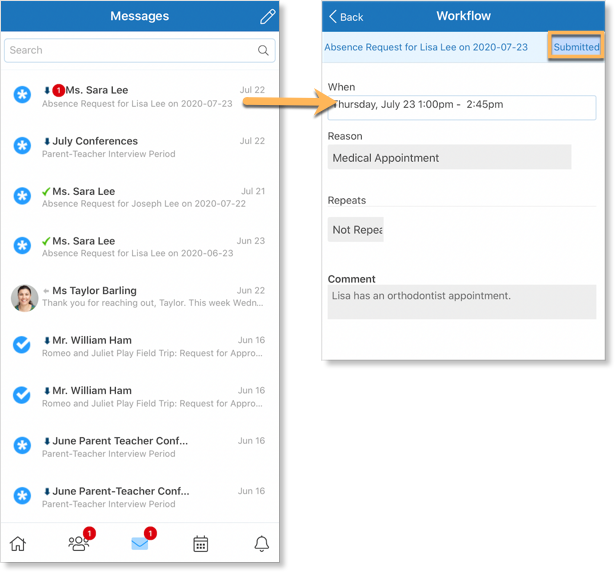Image resolution: width=616 pixels, height=573 pixels.
Task: Click 'Absence Request for Lisa Lee on 2020-06-23'
Action: point(138,253)
